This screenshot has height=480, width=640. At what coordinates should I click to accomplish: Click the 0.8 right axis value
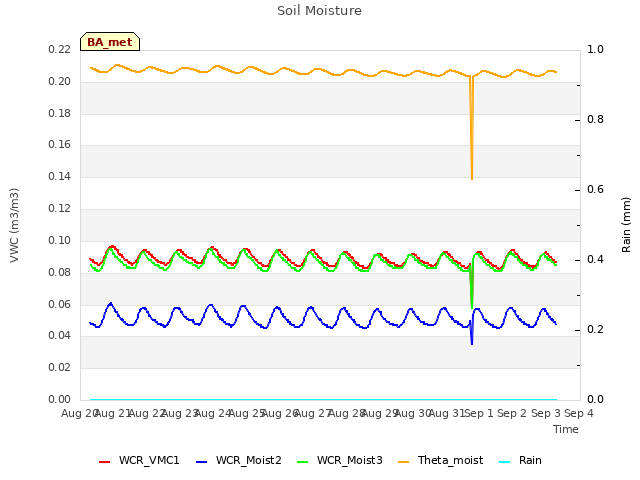[x=595, y=120]
